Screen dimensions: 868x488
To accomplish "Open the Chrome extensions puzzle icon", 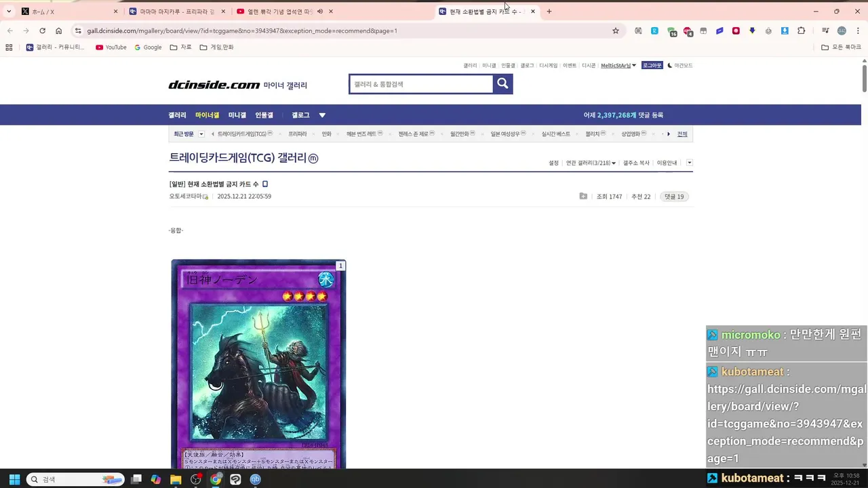I will pos(801,30).
